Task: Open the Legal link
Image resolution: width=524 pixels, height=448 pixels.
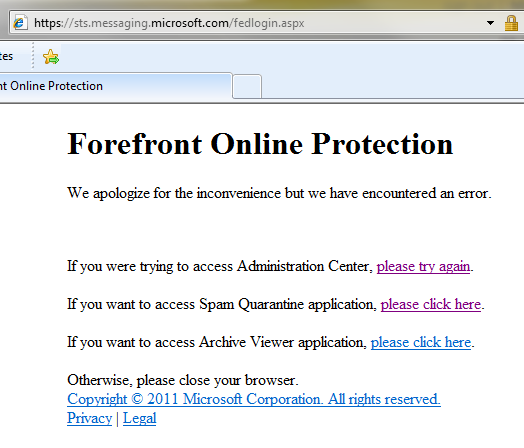Action: [x=139, y=418]
